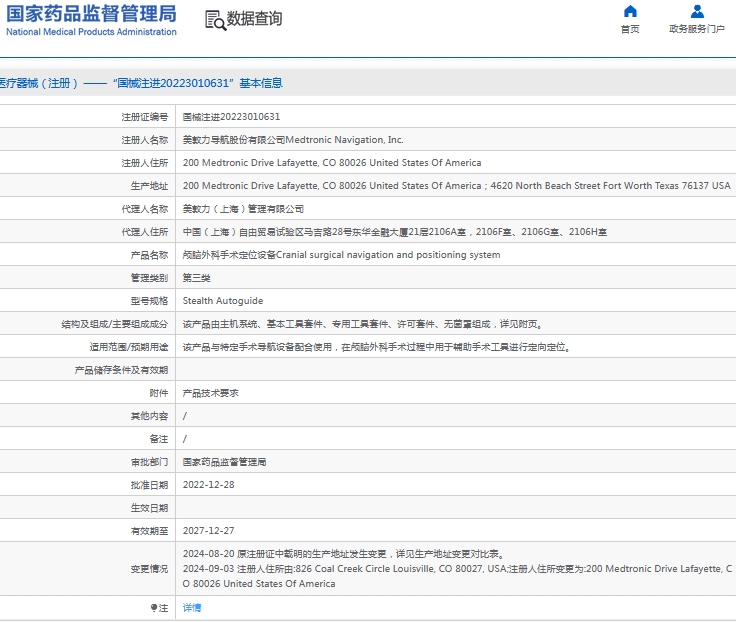Click the 医疗器械（注册）基本信息 heading
This screenshot has height=622, width=736.
[141, 83]
